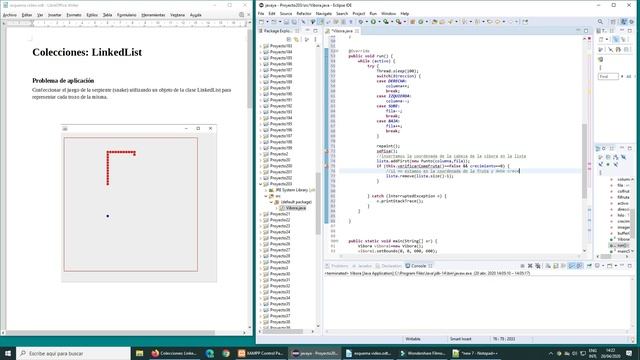Maximize the Console view
The width and height of the screenshot is (640, 360).
(630, 266)
